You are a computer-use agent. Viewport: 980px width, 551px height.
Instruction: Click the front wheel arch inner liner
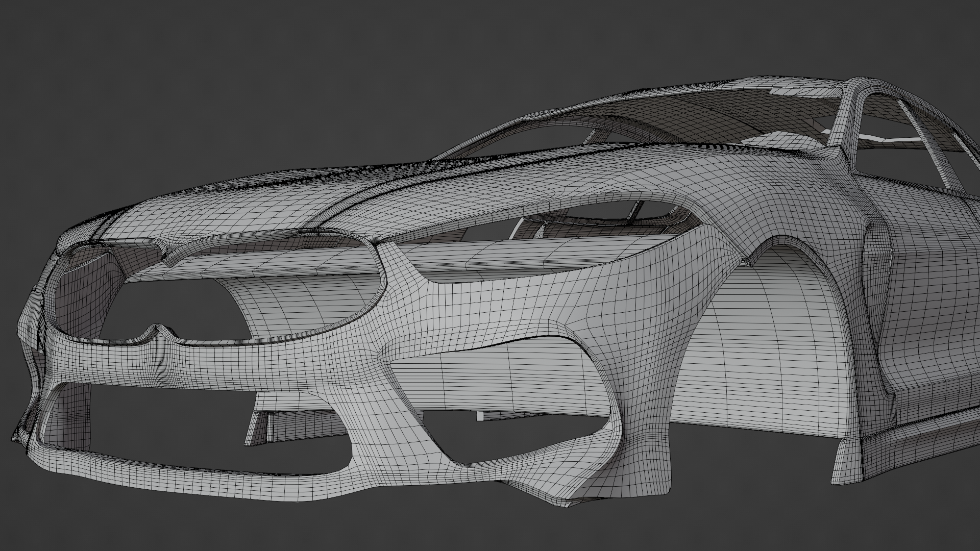tap(766, 347)
